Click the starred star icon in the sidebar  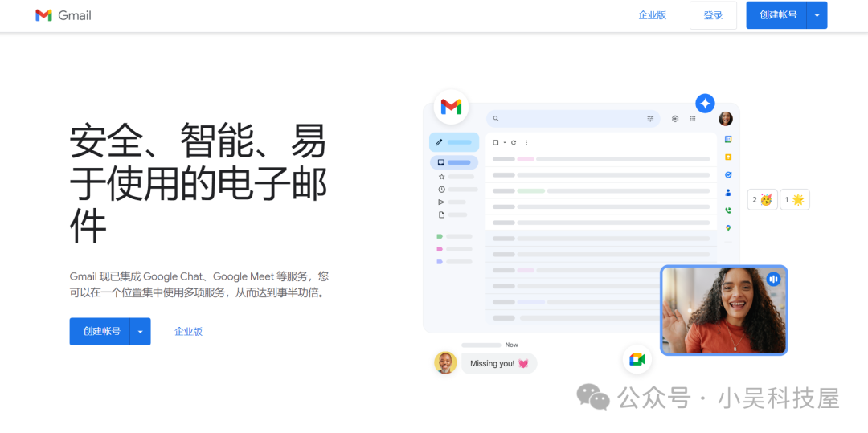point(441,177)
